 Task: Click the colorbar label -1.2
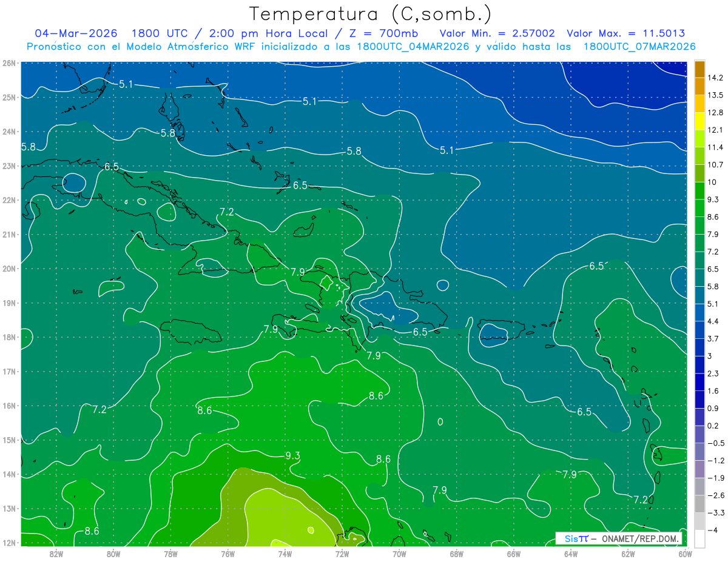point(715,460)
